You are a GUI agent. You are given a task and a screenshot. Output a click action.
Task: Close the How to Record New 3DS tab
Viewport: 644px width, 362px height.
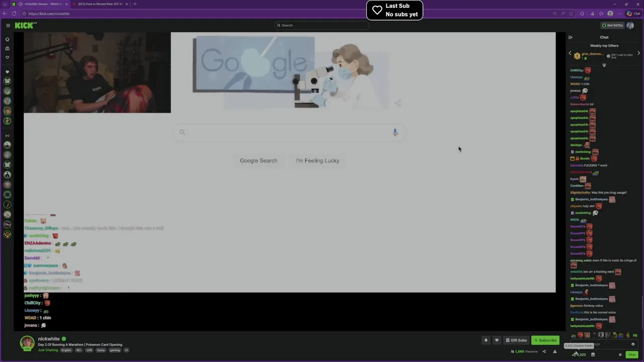coord(126,4)
